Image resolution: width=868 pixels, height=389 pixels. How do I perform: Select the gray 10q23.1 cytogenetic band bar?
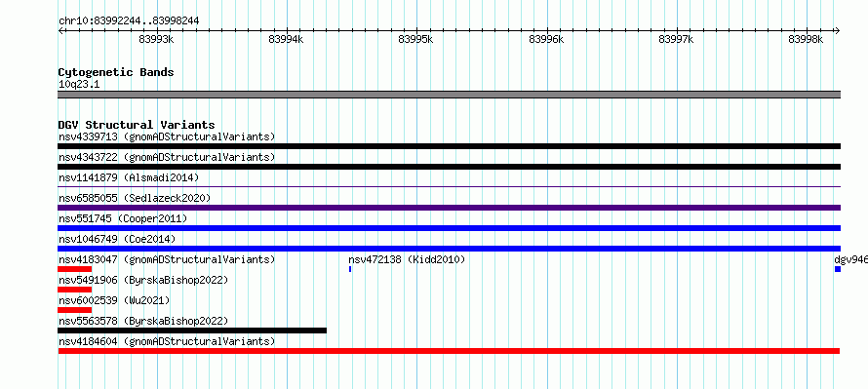[449, 95]
